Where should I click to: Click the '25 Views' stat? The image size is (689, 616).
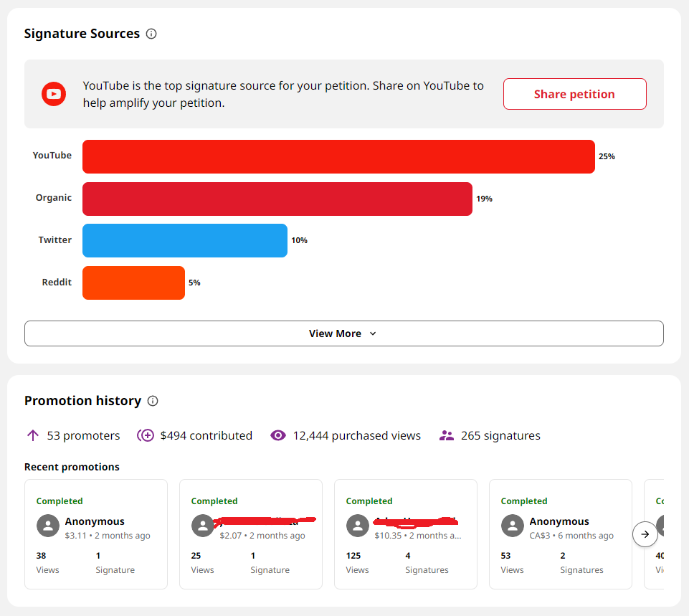point(202,563)
